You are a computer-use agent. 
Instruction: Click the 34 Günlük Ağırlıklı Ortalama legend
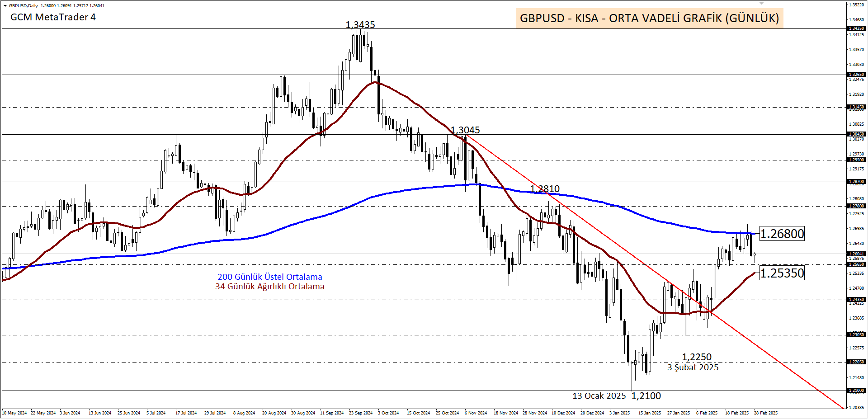[270, 287]
